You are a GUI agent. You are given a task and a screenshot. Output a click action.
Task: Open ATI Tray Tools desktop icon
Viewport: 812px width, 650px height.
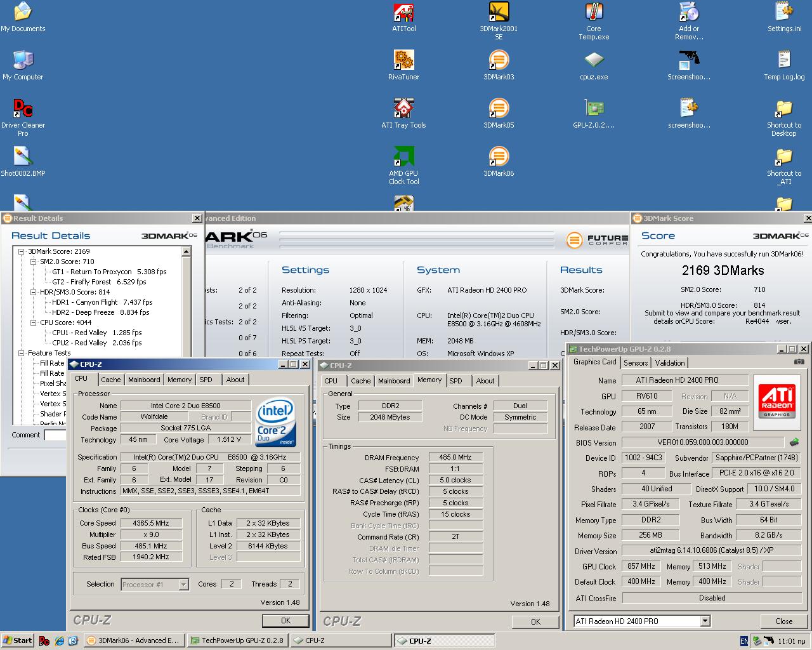(x=403, y=114)
